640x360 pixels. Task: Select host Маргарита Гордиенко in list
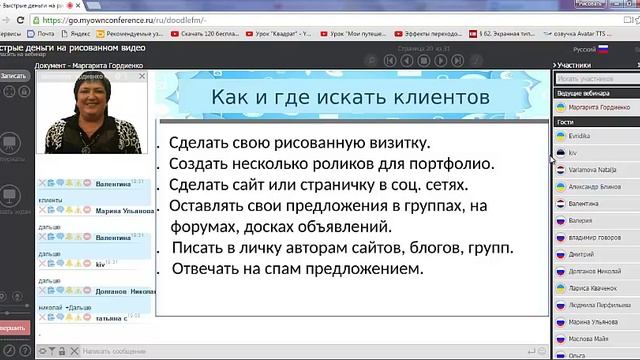[597, 107]
